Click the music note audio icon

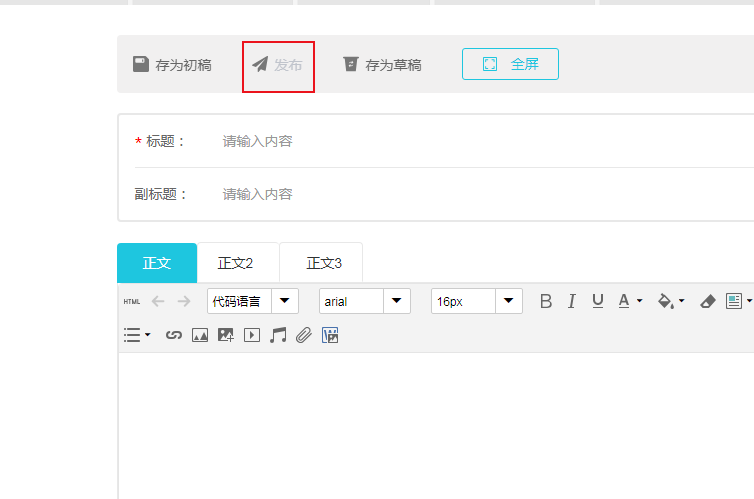278,335
